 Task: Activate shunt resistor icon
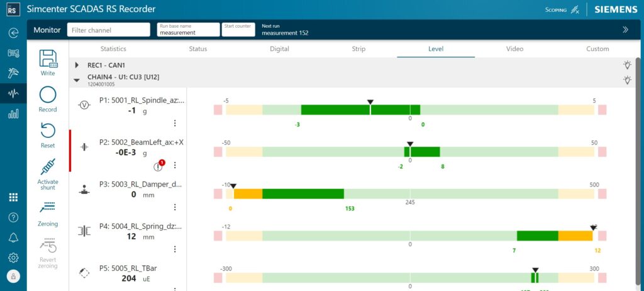tap(48, 167)
